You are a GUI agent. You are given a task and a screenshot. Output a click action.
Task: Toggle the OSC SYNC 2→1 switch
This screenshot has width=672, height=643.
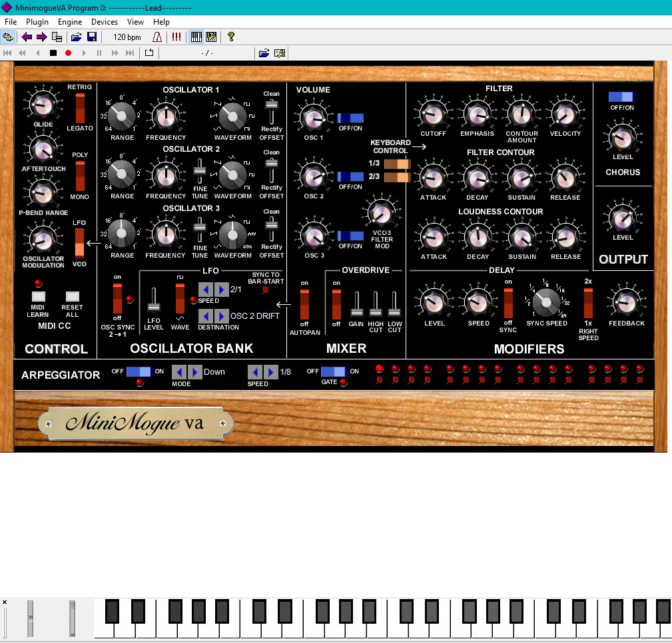tap(117, 298)
